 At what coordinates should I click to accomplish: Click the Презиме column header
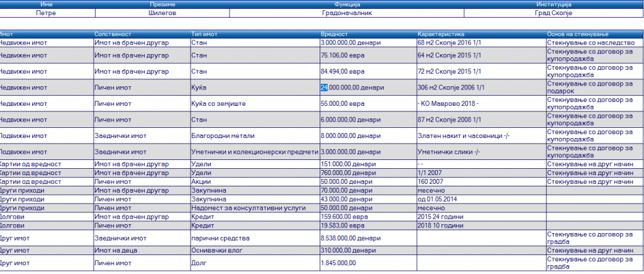[162, 4]
